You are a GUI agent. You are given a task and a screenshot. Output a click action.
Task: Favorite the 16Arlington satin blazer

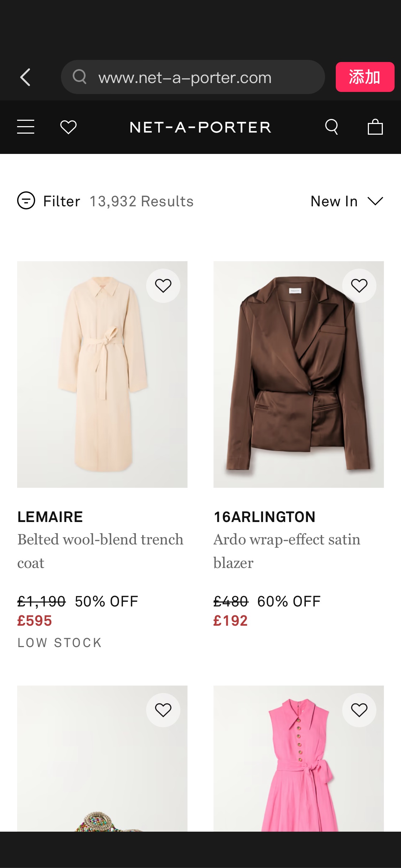click(359, 286)
